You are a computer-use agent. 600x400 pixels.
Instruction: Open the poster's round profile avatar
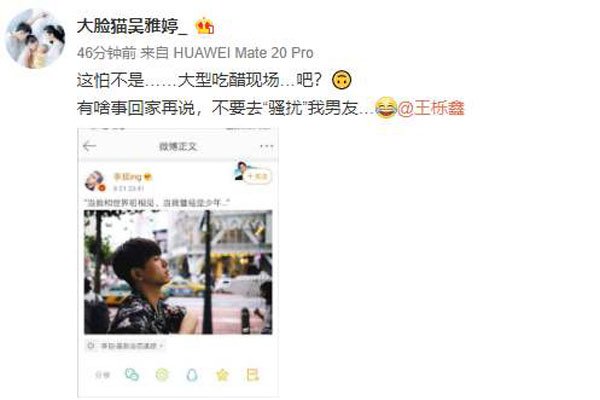pos(35,39)
